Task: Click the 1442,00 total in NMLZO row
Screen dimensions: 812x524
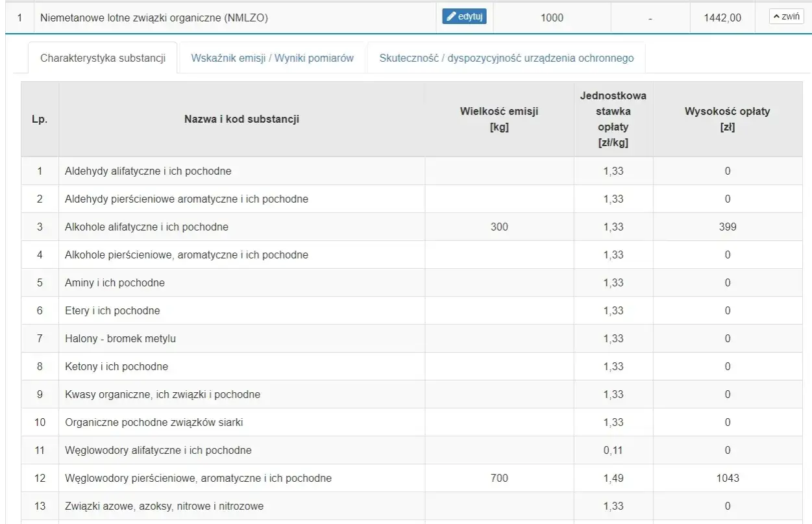Action: click(x=722, y=18)
